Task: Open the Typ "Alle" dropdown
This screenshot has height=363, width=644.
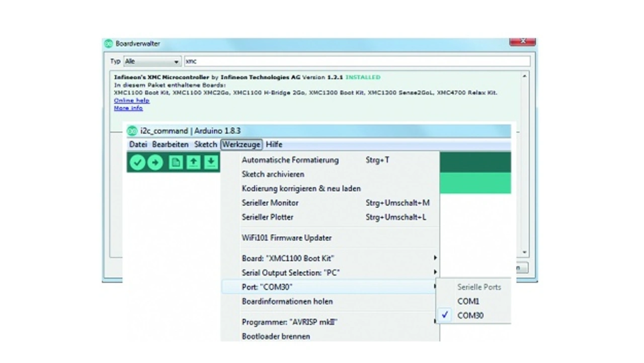Action: pyautogui.click(x=152, y=61)
